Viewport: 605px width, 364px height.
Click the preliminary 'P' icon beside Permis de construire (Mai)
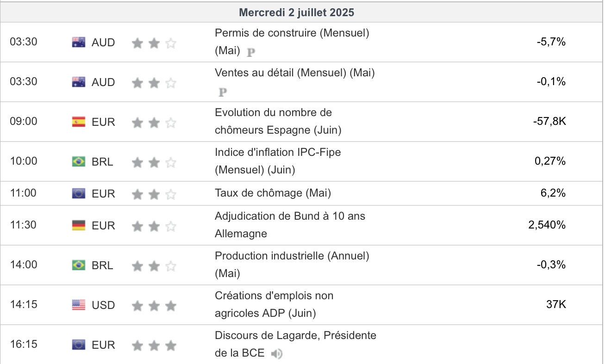[251, 52]
